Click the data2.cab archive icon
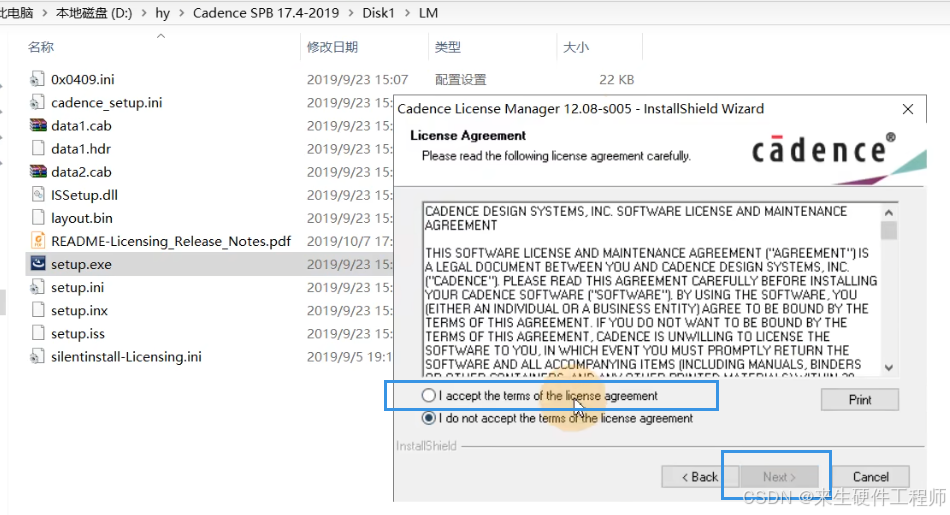Viewport: 950px width, 515px height. tap(38, 171)
